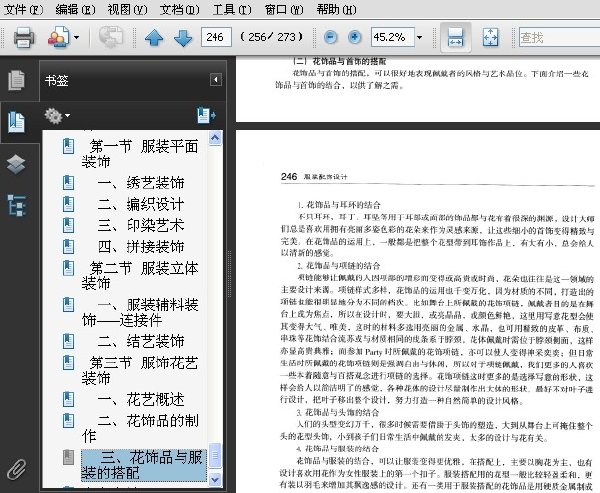Open the collaboration icon dropdown arrow
The image size is (600, 493).
pos(77,38)
